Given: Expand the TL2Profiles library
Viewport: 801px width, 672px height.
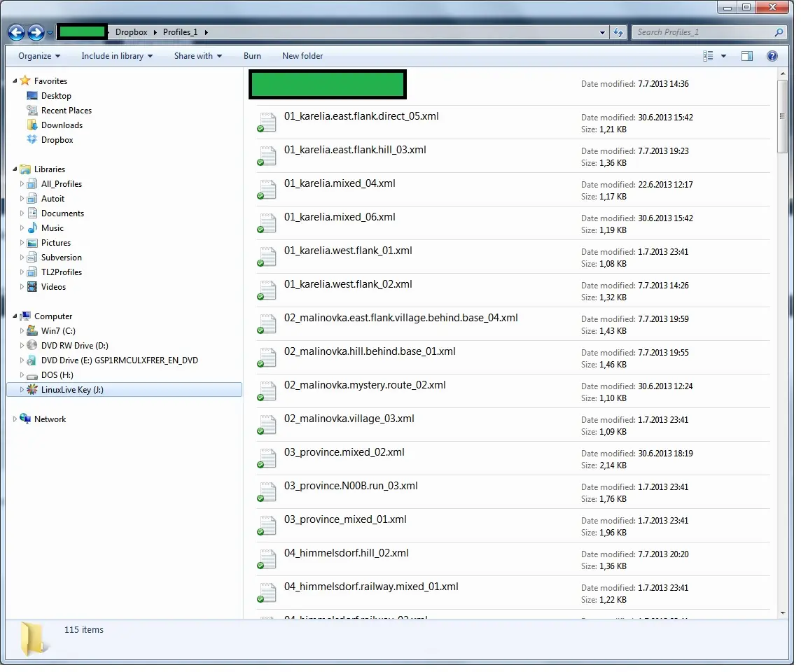Looking at the screenshot, I should (x=22, y=274).
